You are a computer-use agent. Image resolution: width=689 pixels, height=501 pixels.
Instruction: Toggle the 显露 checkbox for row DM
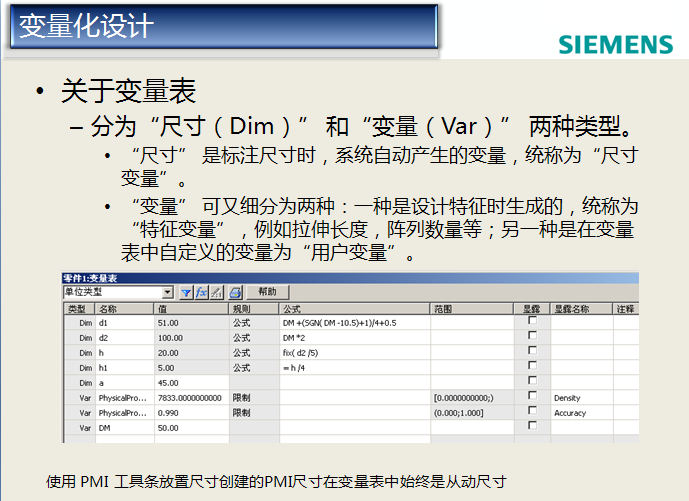(x=532, y=425)
